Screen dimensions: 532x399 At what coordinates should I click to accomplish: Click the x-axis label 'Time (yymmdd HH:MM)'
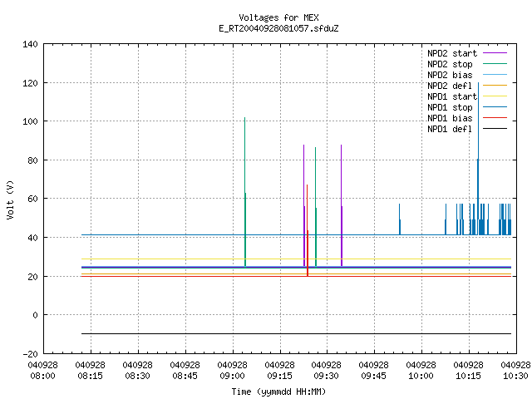(x=278, y=392)
